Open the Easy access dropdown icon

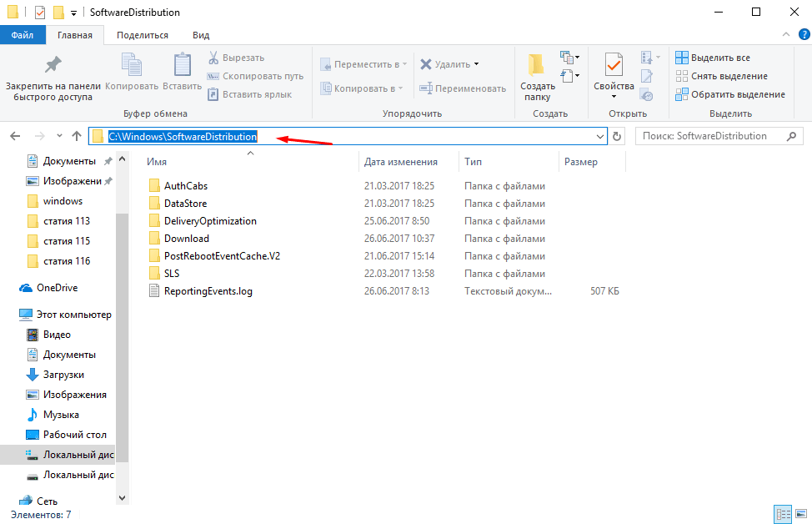[569, 76]
